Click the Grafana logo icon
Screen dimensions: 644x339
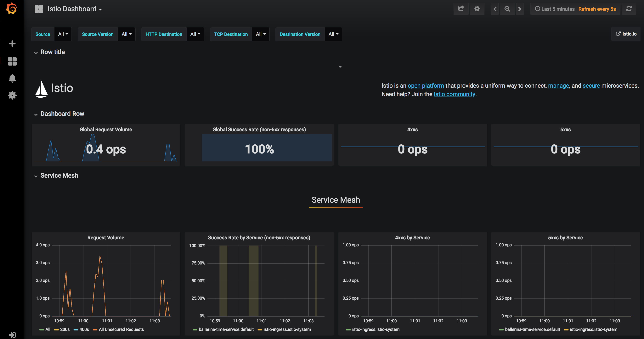point(12,9)
